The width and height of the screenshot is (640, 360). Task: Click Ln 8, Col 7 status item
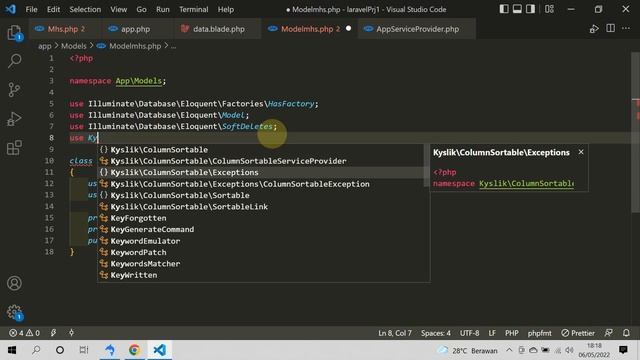point(395,333)
